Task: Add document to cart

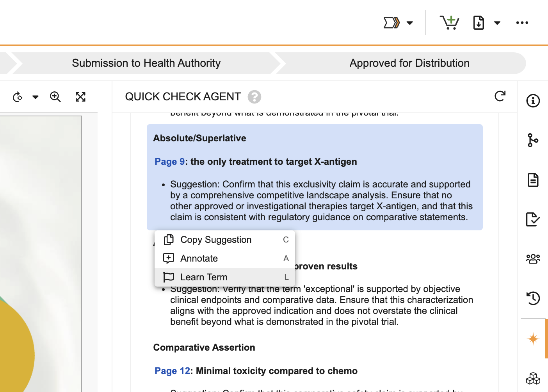Action: 449,23
